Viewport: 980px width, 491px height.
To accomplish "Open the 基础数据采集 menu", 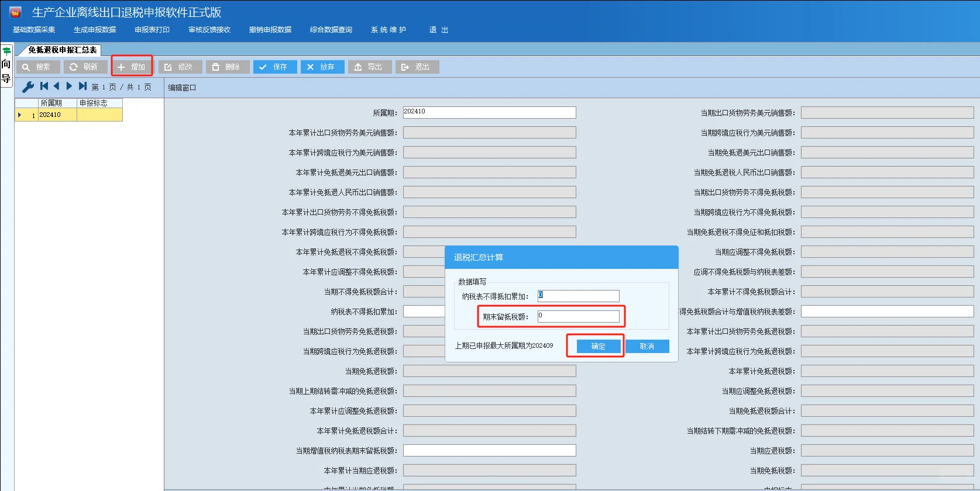I will point(34,30).
